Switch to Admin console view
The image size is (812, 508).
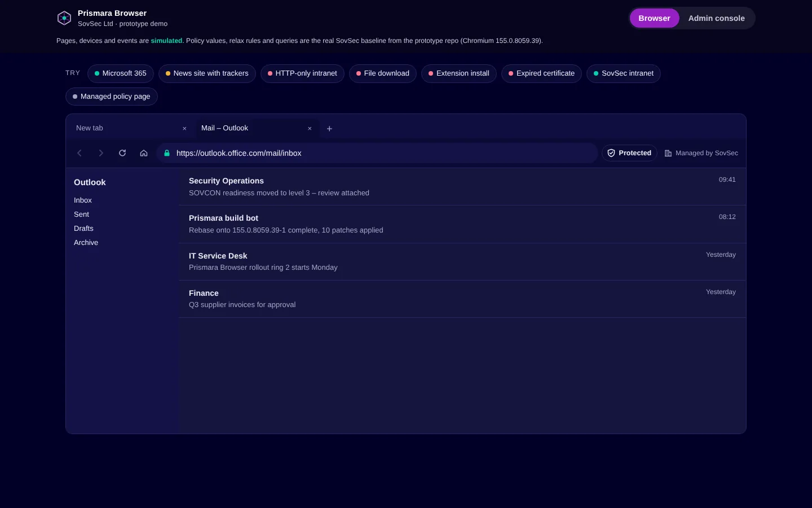716,18
